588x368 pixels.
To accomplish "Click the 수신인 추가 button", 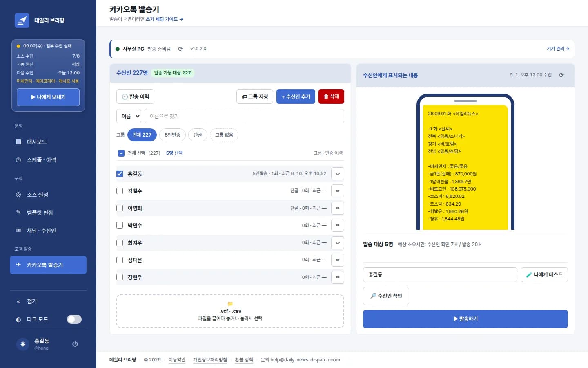I will click(296, 96).
